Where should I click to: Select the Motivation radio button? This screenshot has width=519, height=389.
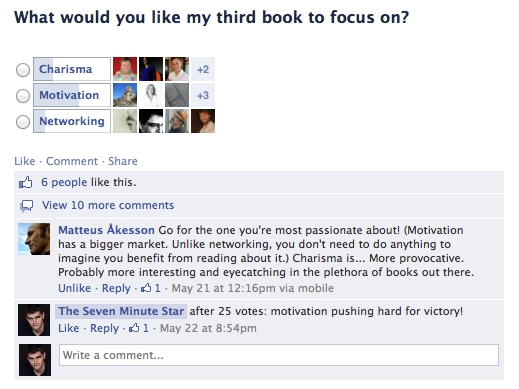[x=23, y=96]
